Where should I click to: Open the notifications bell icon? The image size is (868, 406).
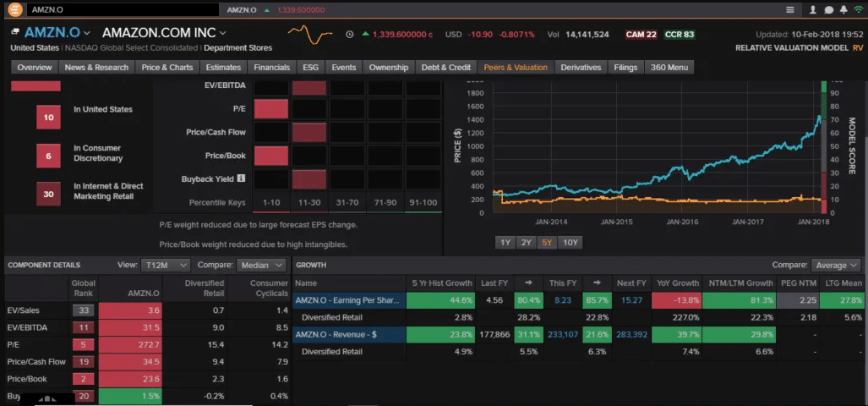pos(843,10)
